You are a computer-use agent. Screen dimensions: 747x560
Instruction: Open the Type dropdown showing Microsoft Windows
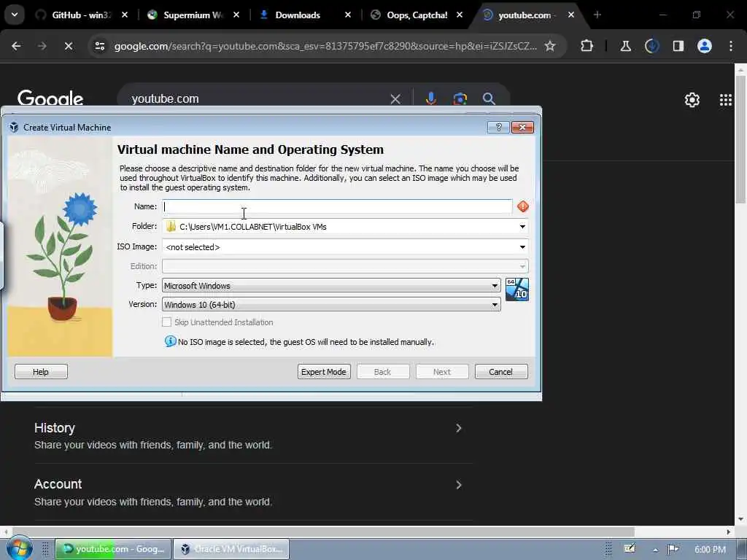coord(331,285)
